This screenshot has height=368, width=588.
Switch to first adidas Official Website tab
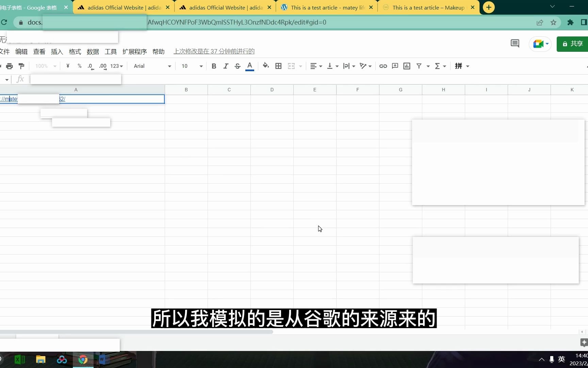click(124, 7)
